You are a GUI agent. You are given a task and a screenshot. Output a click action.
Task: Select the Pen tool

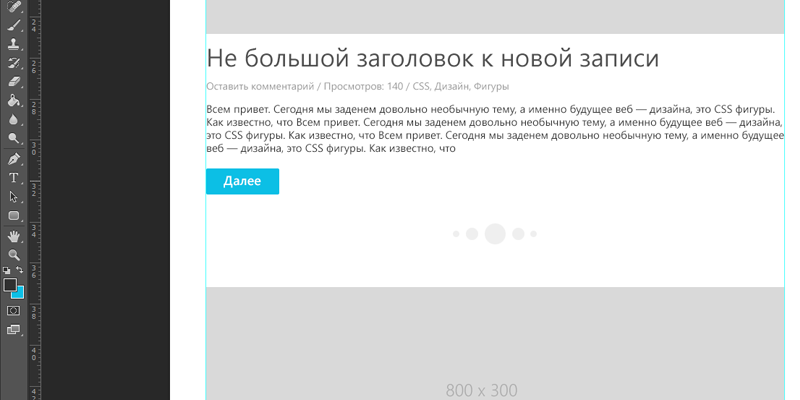click(14, 159)
